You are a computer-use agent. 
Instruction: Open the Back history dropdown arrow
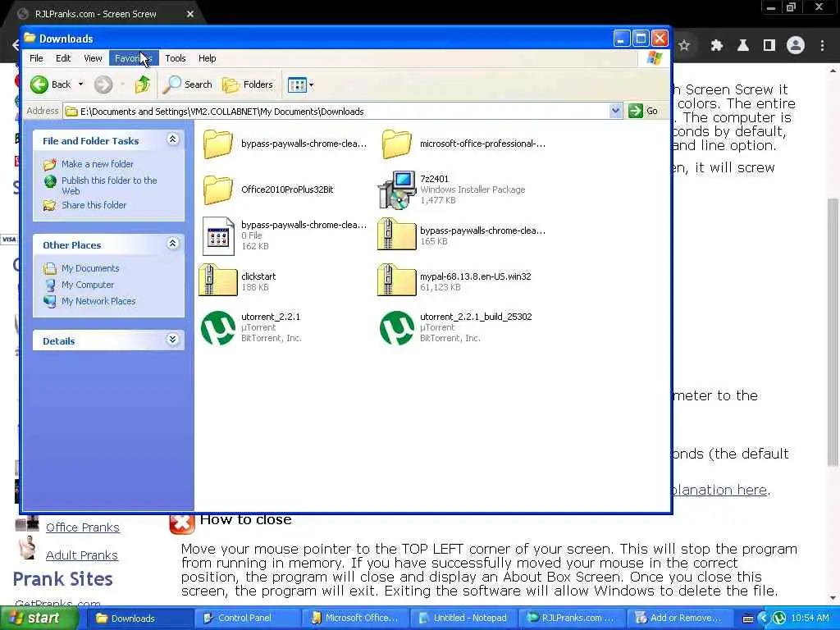point(81,84)
